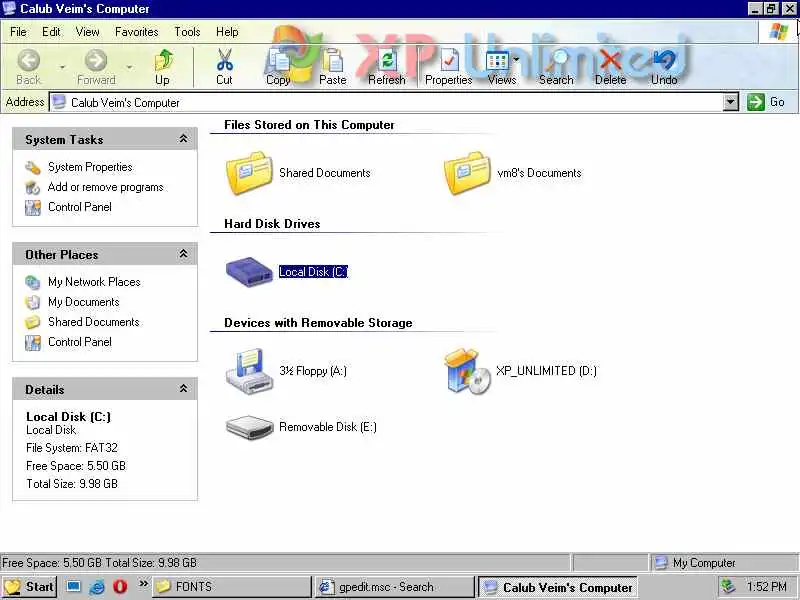Click the Windows flag logo throbber
This screenshot has height=600, width=800.
point(778,32)
